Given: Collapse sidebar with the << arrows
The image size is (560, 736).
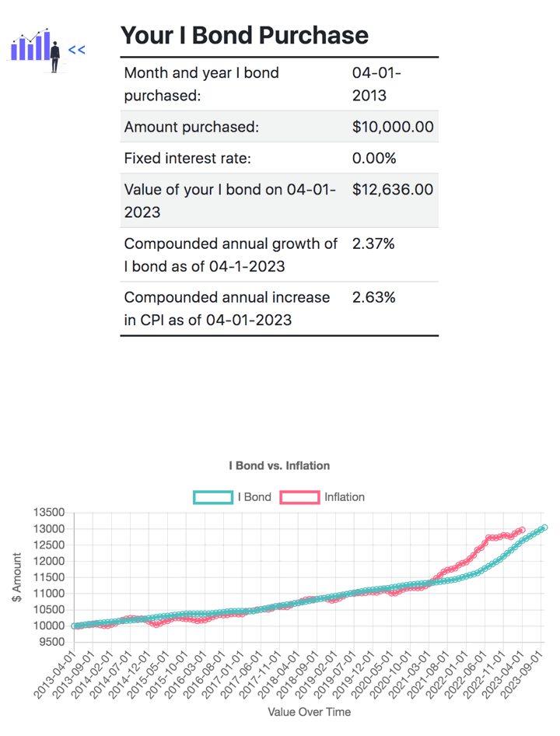Looking at the screenshot, I should click(76, 50).
